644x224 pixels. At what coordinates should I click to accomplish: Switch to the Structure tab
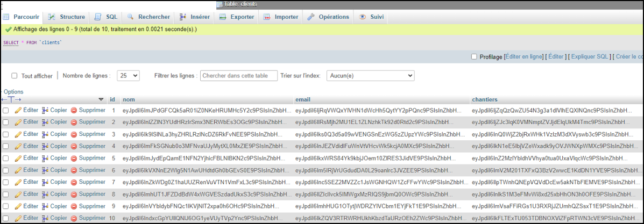(x=66, y=17)
